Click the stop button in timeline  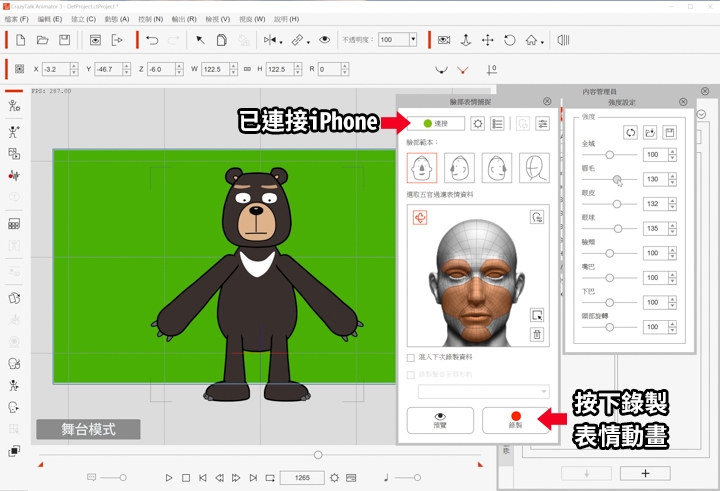(x=186, y=478)
